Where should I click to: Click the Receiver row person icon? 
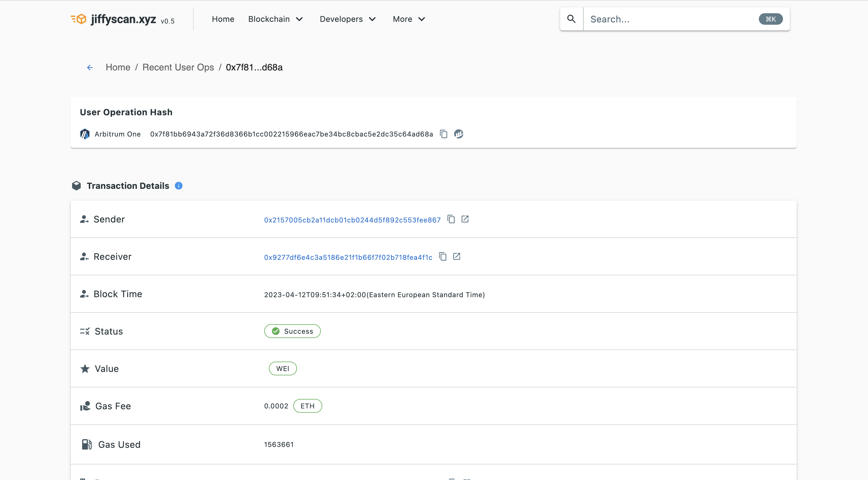point(84,256)
